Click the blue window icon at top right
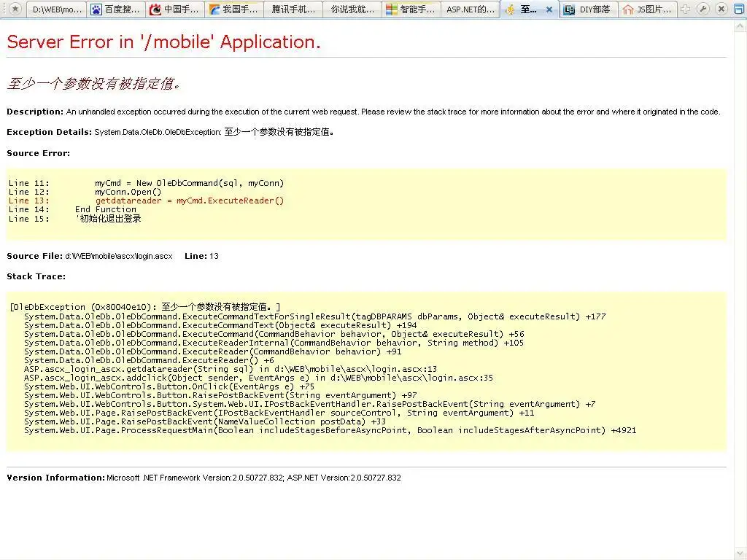 tap(739, 9)
